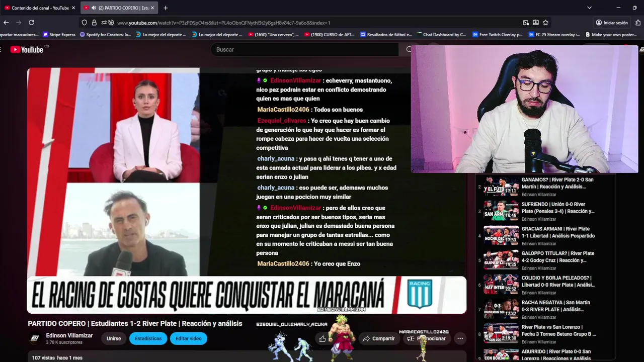
Task: Open the 'FC 25 Stream overlay' bookmark
Action: (x=554, y=35)
